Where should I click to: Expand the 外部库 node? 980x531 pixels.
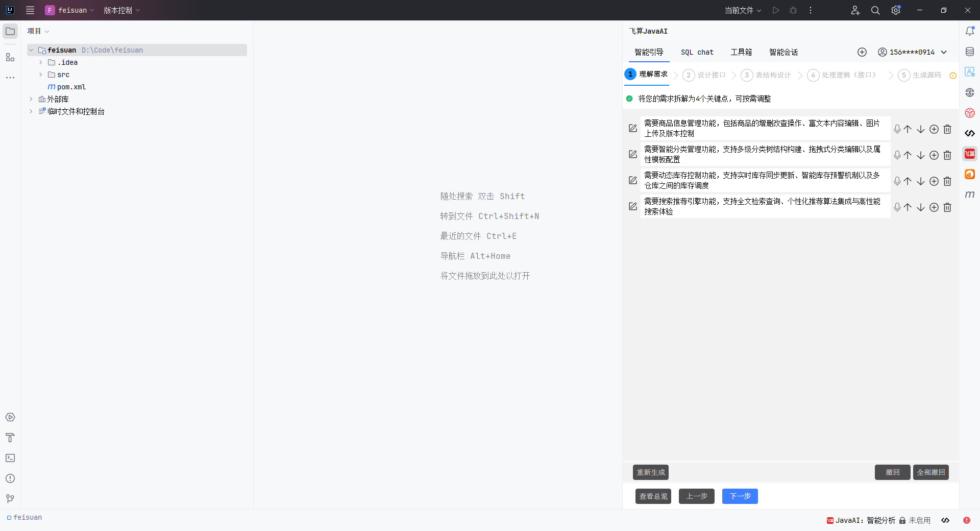31,99
